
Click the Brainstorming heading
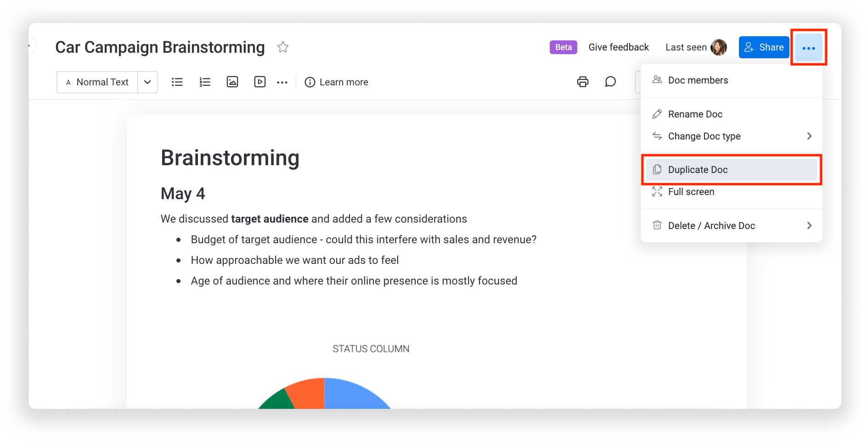230,158
